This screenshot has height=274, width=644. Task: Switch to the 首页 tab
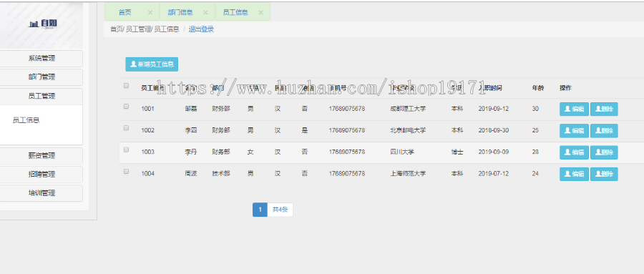pyautogui.click(x=125, y=12)
